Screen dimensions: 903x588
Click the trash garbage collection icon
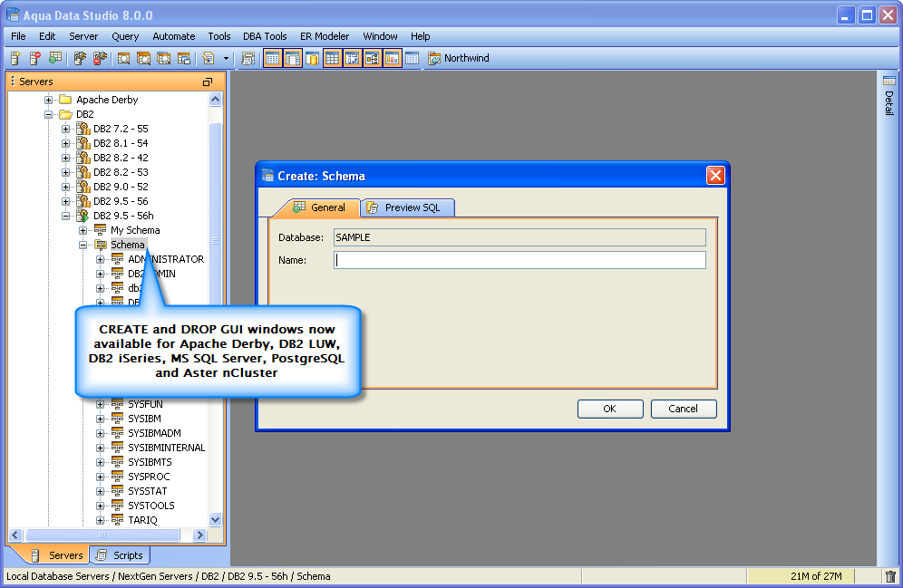click(890, 576)
